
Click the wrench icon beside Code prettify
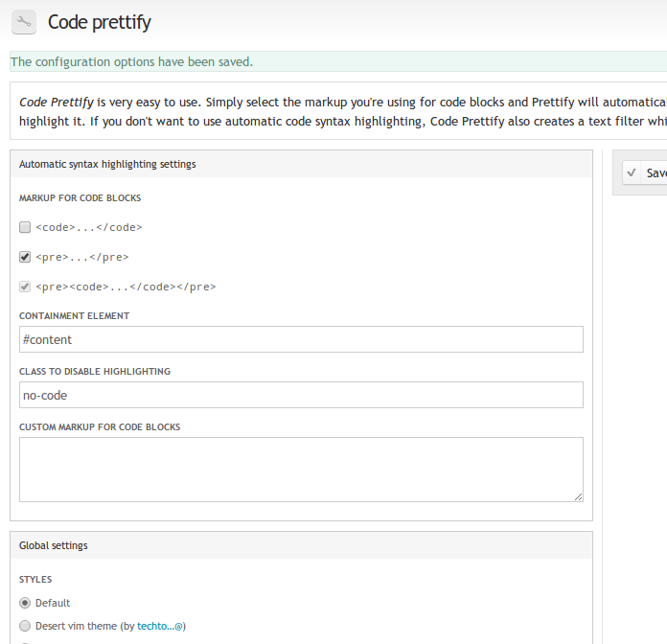24,22
